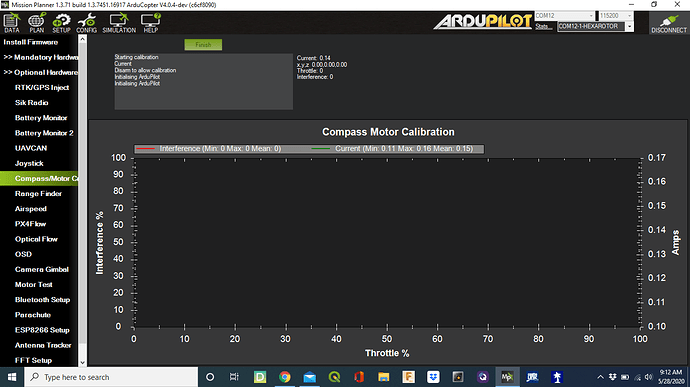
Task: Open the COM12 port dropdown
Action: pyautogui.click(x=565, y=16)
